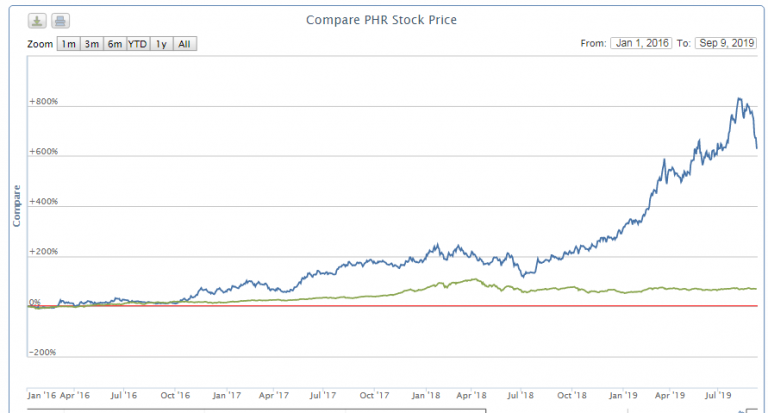Click the Jul '16 date label
The image size is (768, 413).
tap(124, 395)
